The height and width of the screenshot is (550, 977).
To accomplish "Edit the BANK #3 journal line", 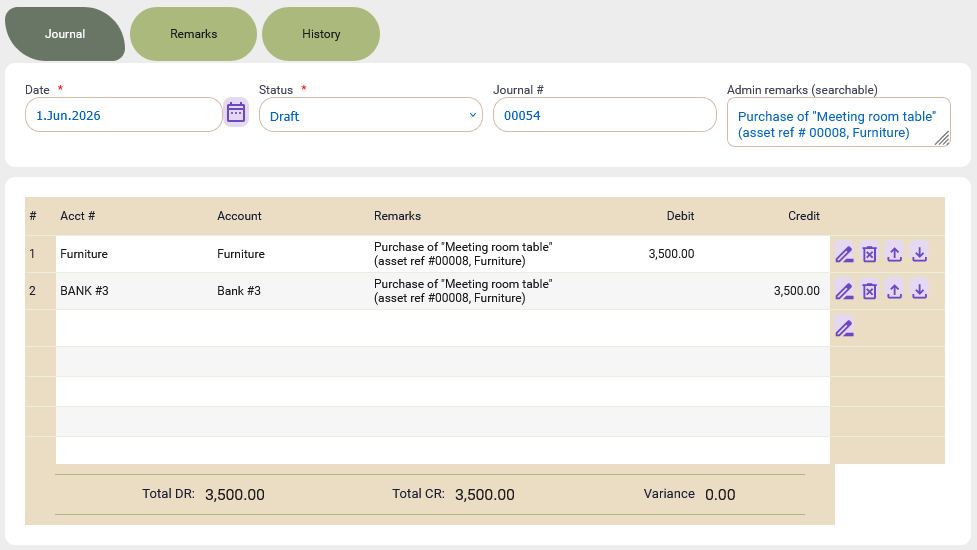I will tap(844, 291).
